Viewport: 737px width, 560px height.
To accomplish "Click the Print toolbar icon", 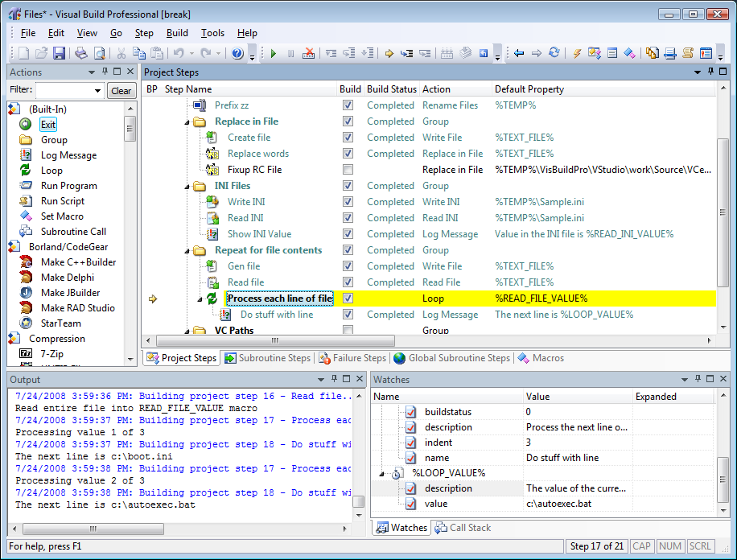I will 81,54.
